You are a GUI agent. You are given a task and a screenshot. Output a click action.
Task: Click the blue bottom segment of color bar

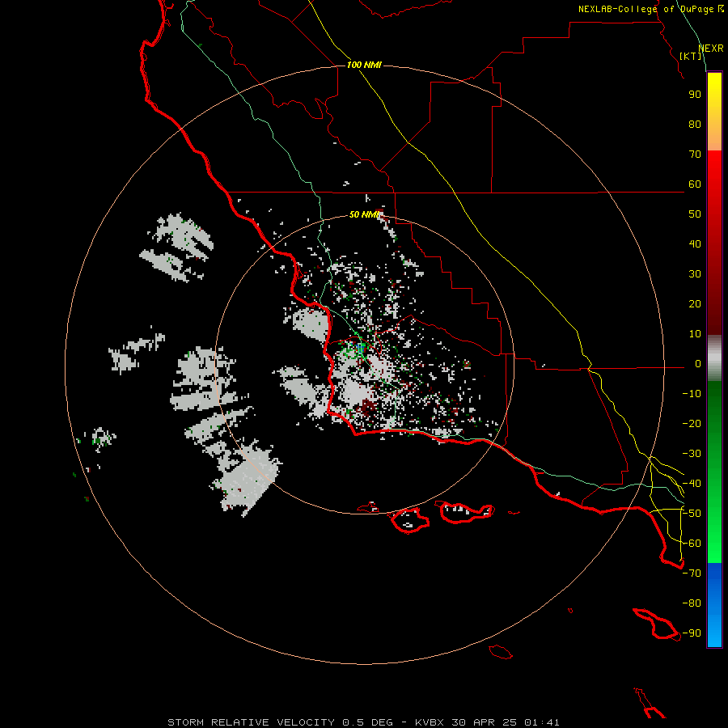714,605
